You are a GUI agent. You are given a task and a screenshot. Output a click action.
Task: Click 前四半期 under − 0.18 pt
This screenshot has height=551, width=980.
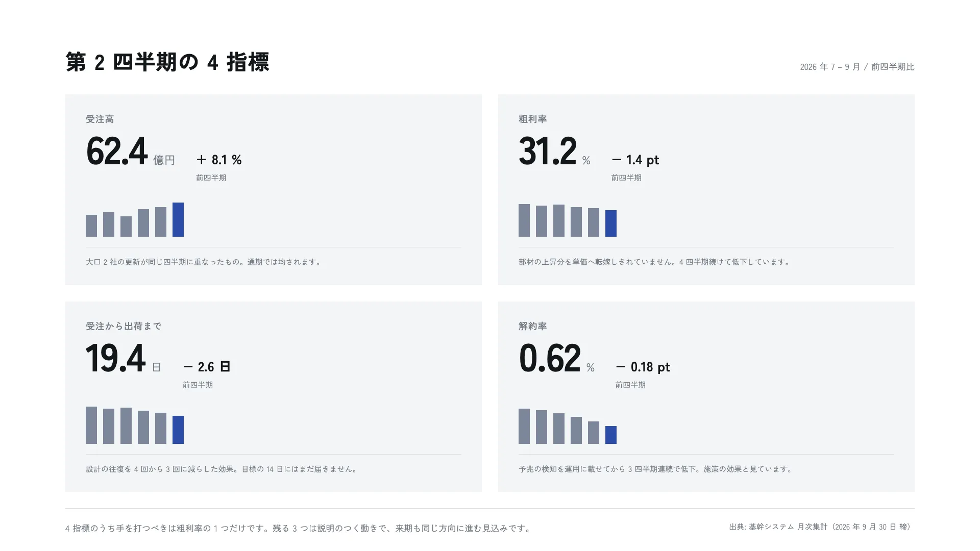click(x=630, y=385)
